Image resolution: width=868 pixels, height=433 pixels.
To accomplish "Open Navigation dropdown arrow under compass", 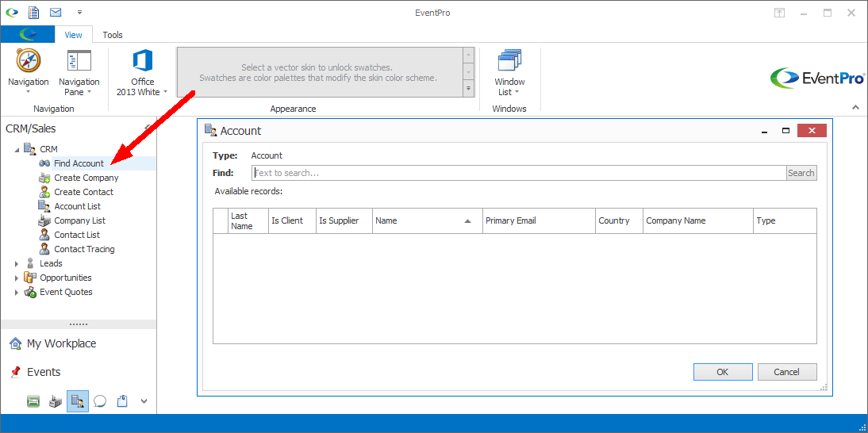I will [x=29, y=92].
